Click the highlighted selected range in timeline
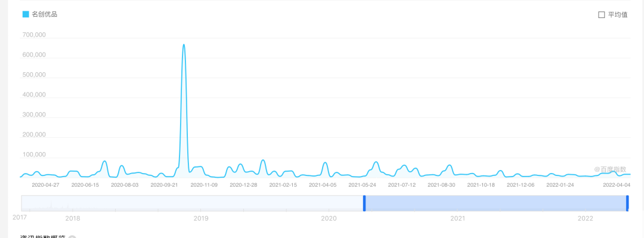Viewport: 644px width, 238px height. [x=496, y=203]
